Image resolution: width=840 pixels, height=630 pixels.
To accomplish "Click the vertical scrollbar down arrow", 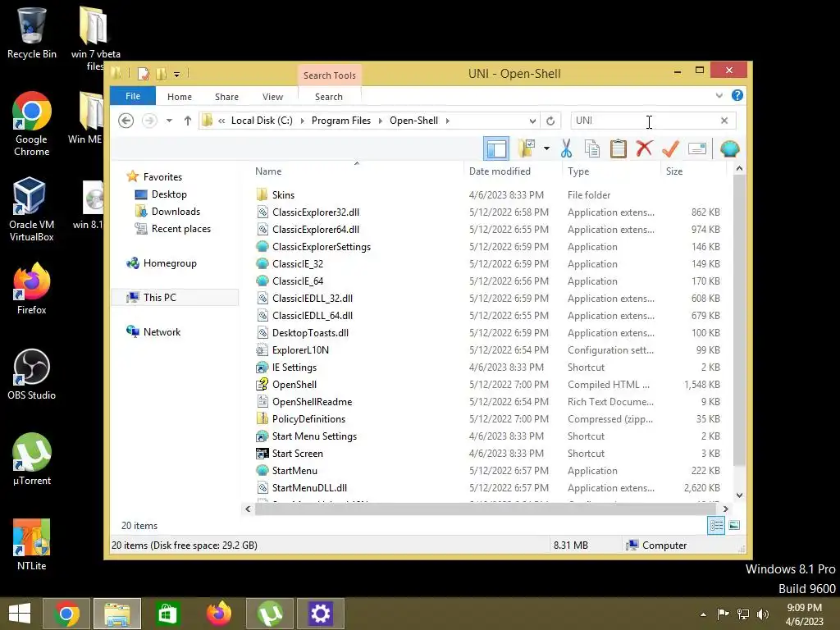I will click(x=739, y=495).
